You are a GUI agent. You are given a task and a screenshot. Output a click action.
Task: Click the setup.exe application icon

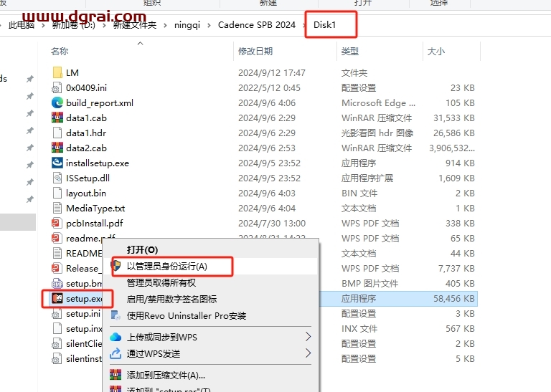pos(57,299)
